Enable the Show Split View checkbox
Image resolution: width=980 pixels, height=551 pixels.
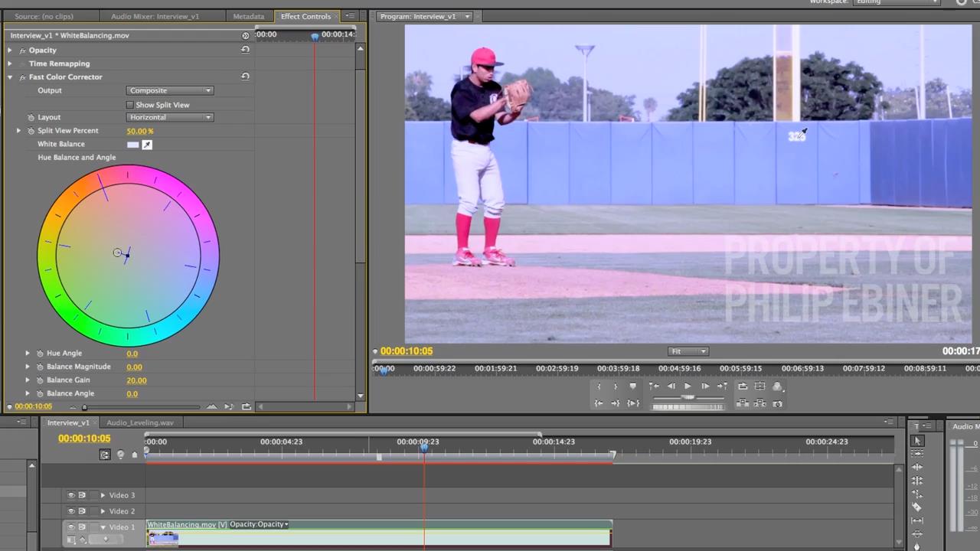coord(129,105)
